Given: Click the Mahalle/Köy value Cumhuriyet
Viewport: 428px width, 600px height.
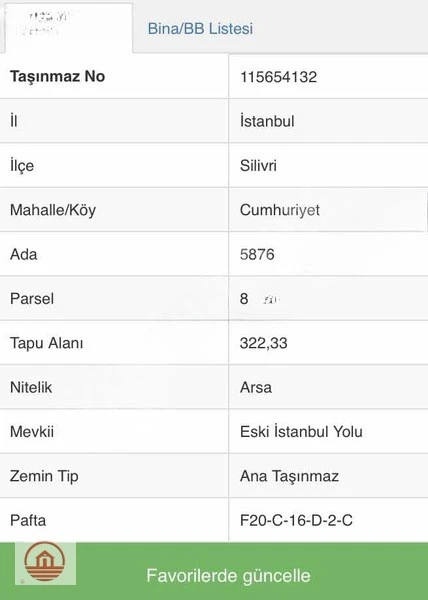Looking at the screenshot, I should [280, 210].
